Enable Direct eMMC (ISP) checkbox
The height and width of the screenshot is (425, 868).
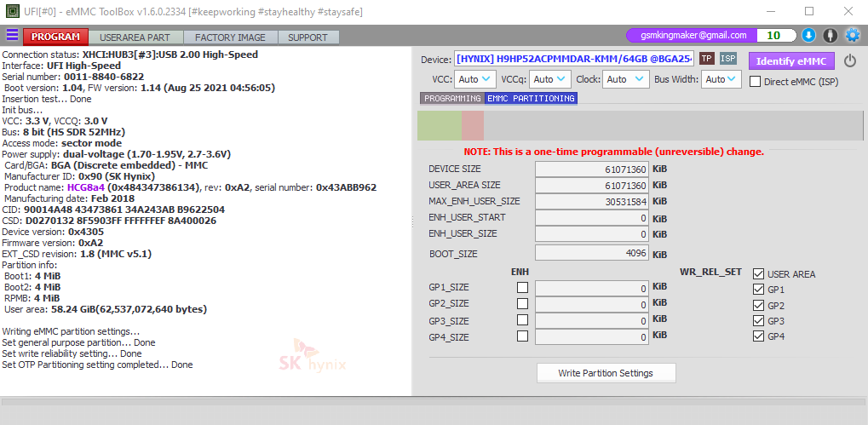coord(755,82)
